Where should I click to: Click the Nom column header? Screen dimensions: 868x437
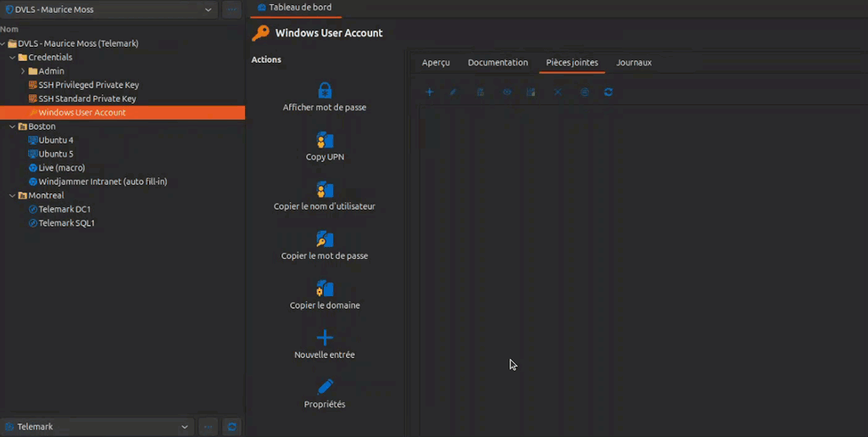(x=9, y=29)
